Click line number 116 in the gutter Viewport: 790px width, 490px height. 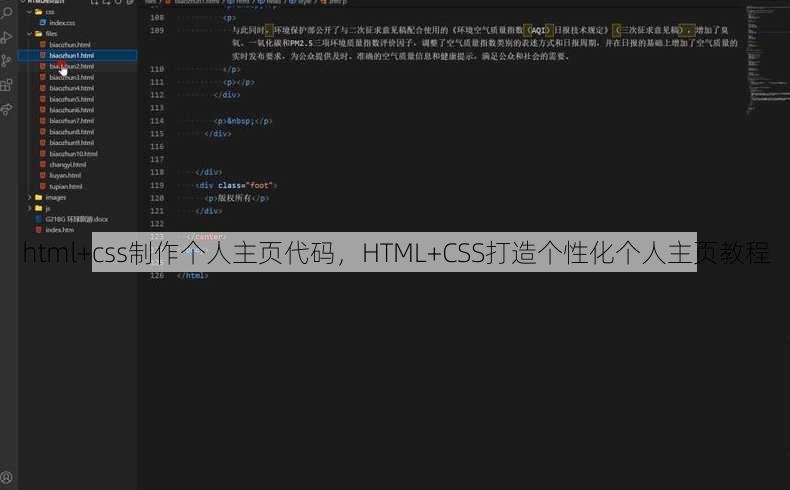157,147
